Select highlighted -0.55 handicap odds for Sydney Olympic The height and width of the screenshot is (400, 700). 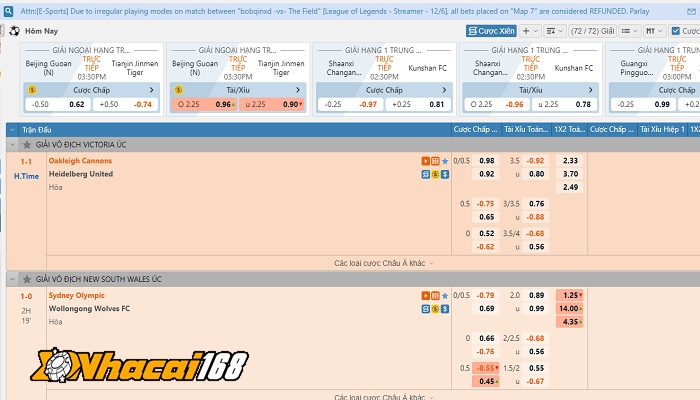486,368
